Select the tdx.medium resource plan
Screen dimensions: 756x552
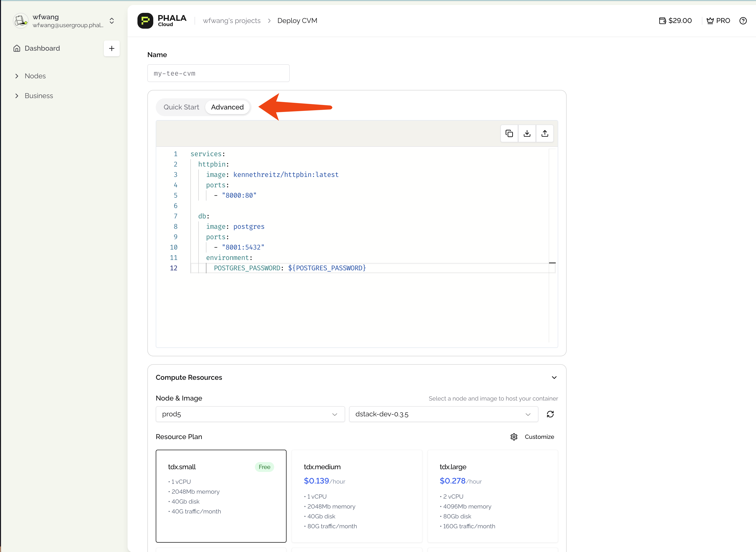356,496
